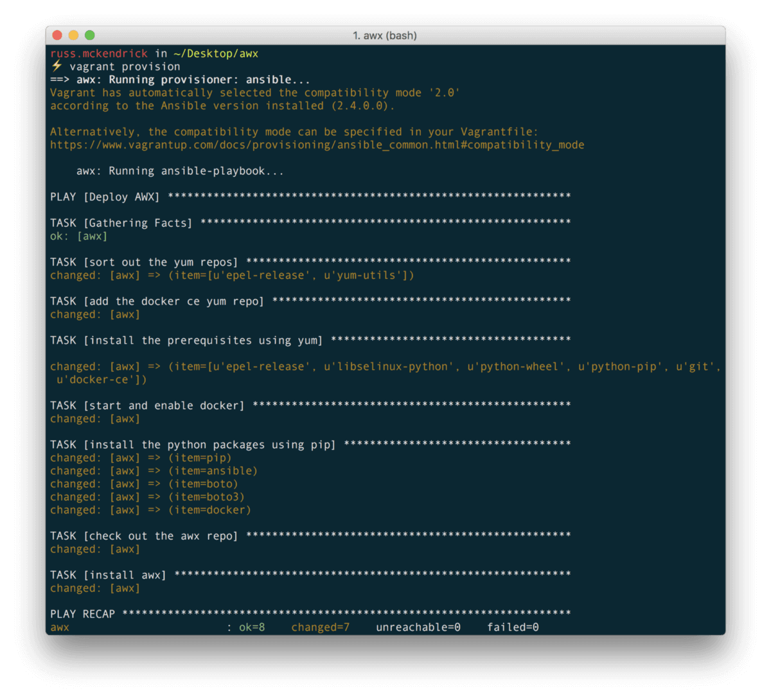Click the 'TASK [Gathering Facts]' line
This screenshot has width=771, height=700.
121,223
